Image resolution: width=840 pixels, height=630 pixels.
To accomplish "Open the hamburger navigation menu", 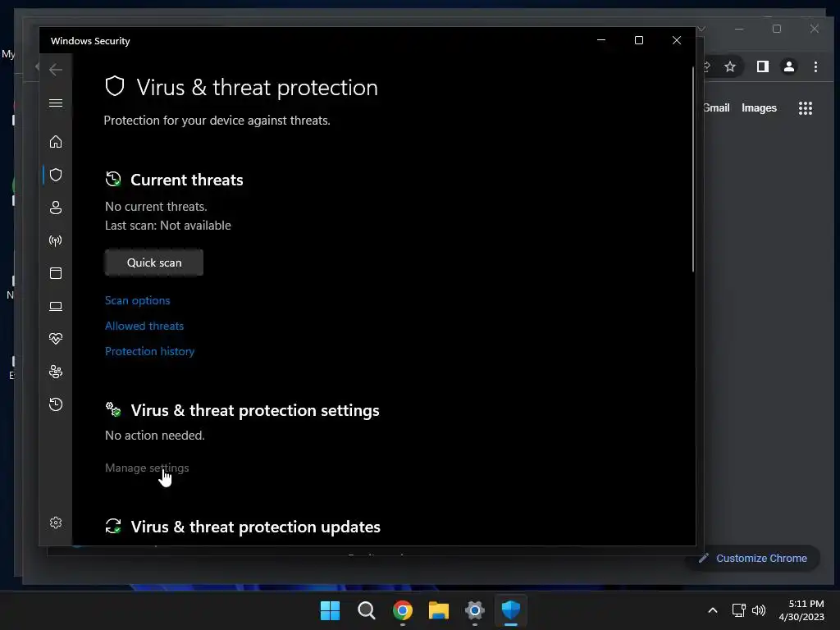I will (56, 103).
